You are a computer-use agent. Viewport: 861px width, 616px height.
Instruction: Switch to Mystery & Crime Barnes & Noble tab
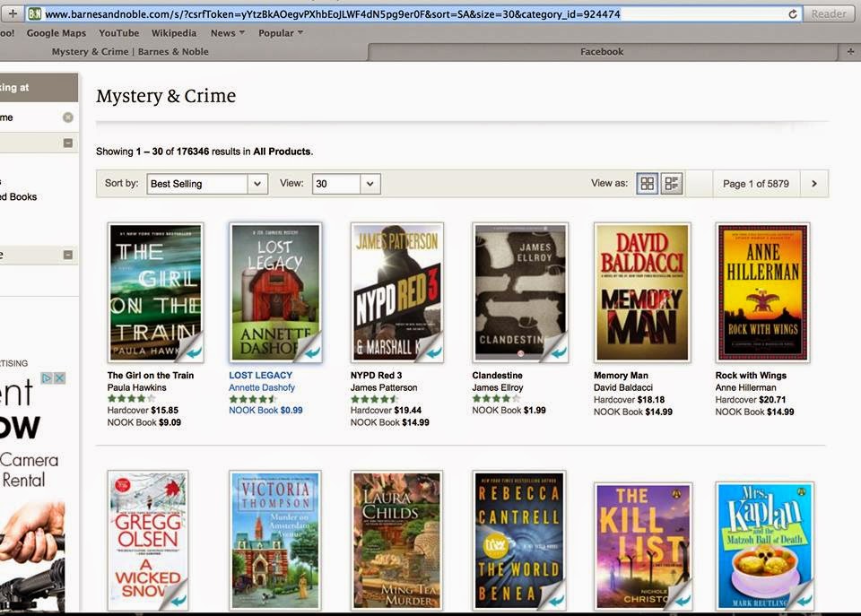tap(130, 52)
